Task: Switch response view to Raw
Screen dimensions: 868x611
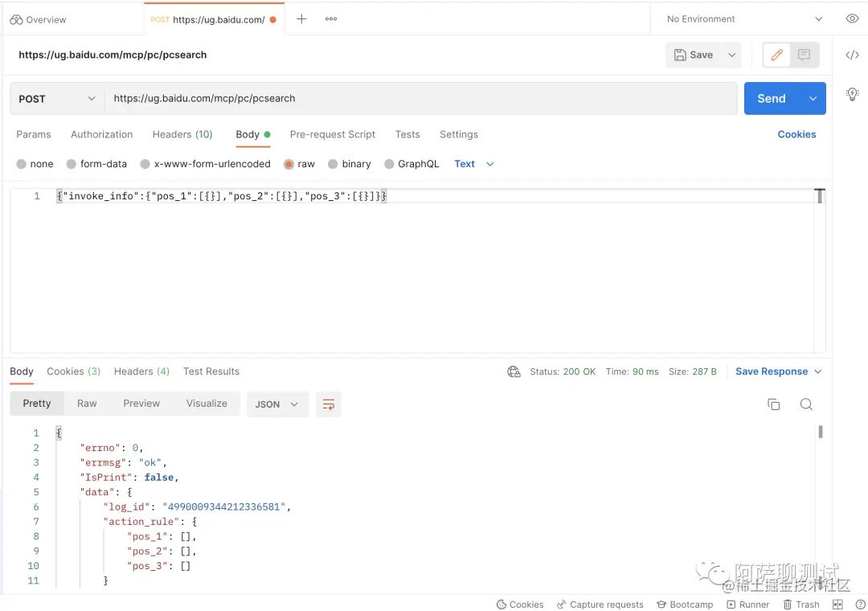Action: pos(87,404)
